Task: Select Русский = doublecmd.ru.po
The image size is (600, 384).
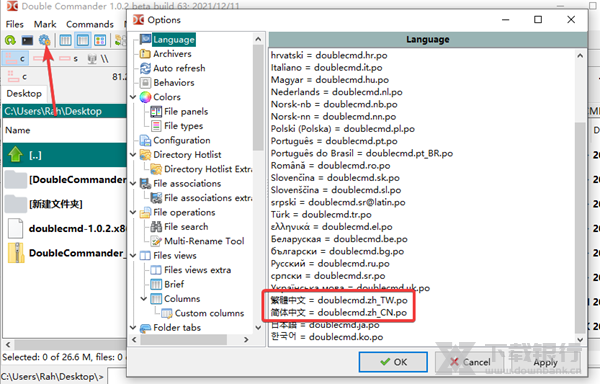Action: click(330, 264)
